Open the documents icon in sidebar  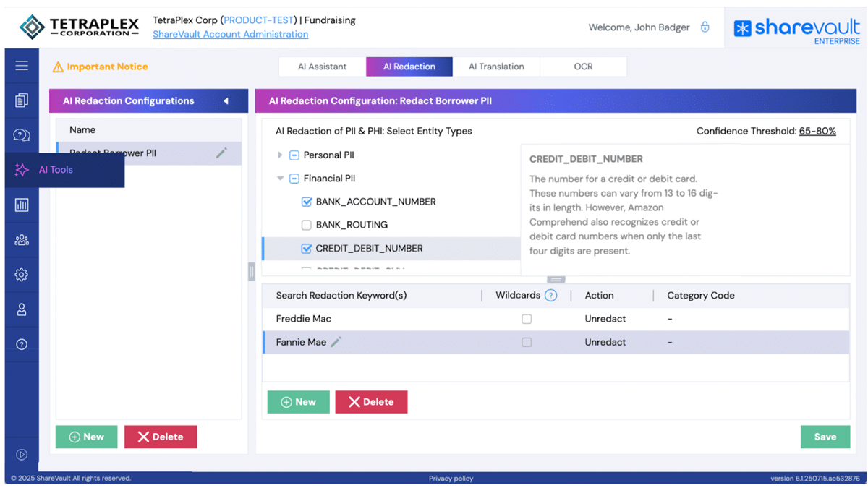tap(22, 100)
